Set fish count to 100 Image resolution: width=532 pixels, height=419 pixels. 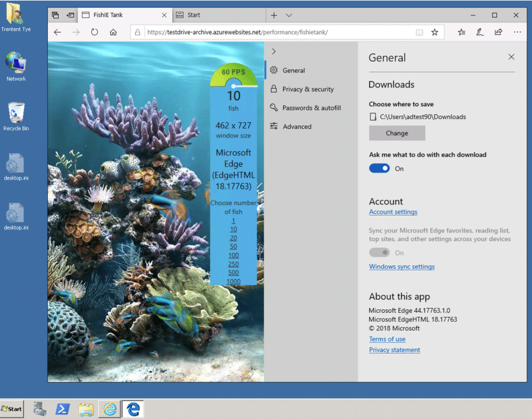pyautogui.click(x=233, y=256)
